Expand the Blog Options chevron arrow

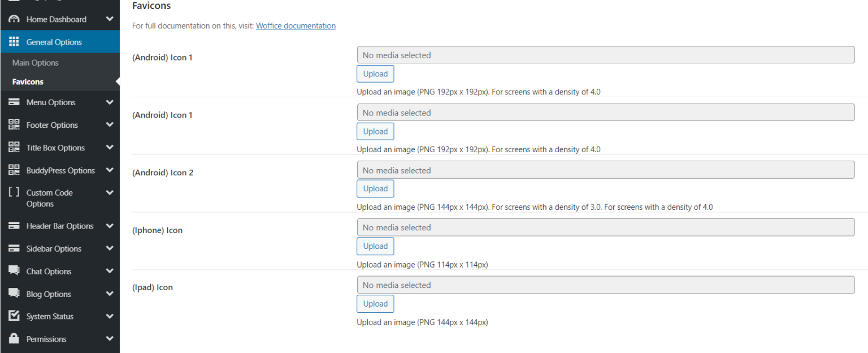(110, 294)
